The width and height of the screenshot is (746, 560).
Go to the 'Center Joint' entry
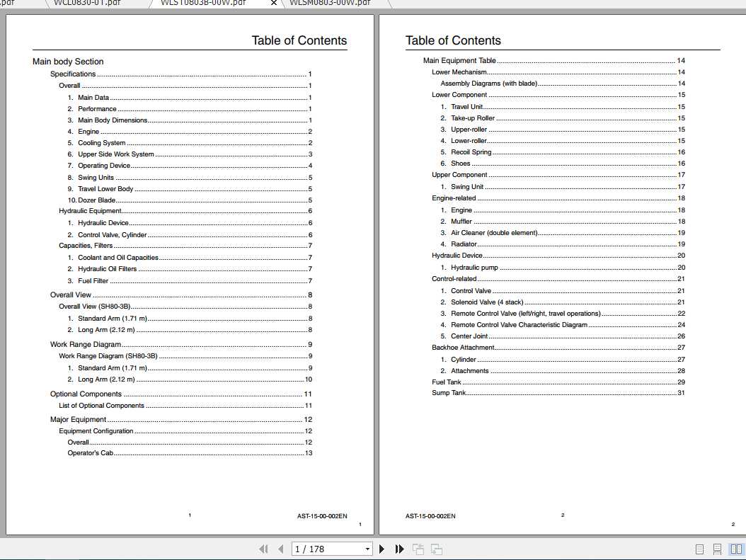(563, 336)
